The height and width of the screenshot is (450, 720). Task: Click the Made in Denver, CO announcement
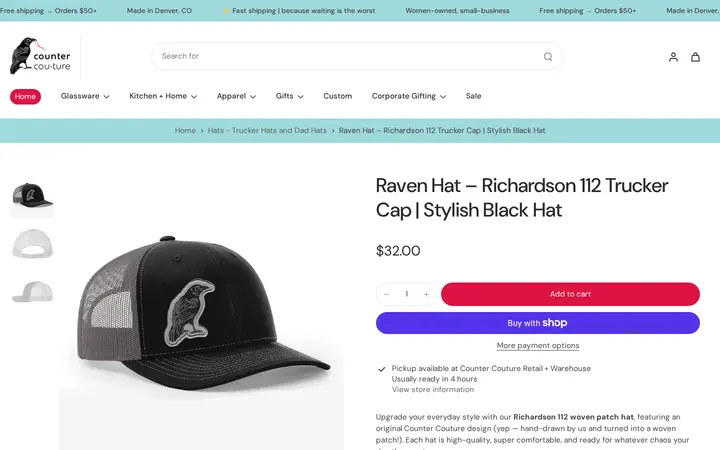(x=159, y=11)
